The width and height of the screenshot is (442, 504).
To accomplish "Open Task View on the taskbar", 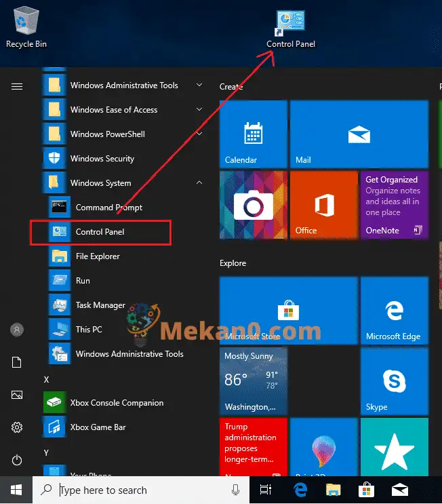I will pos(266,490).
